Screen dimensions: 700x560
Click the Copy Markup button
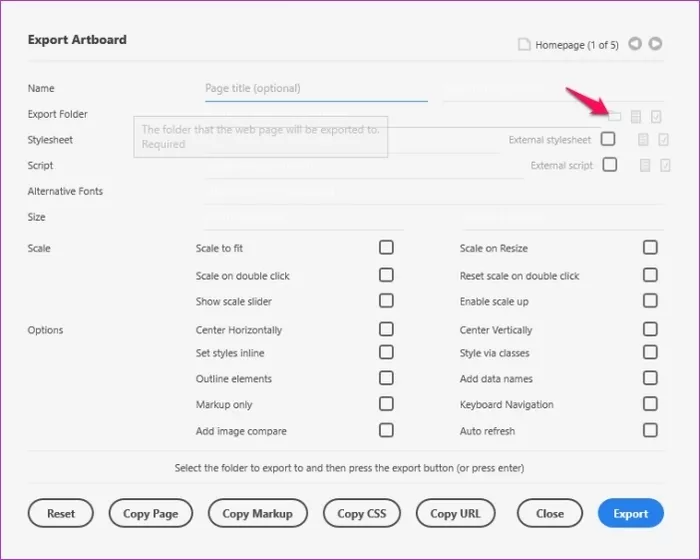[257, 513]
